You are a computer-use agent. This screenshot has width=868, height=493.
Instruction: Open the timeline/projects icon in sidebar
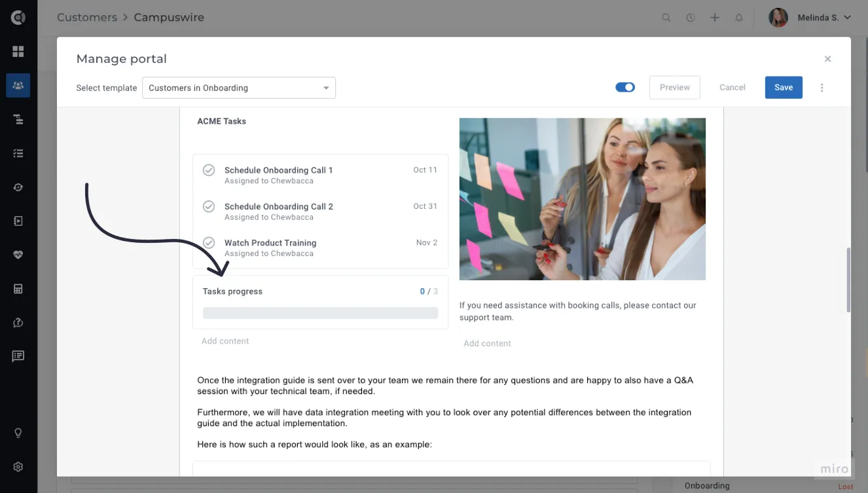18,119
